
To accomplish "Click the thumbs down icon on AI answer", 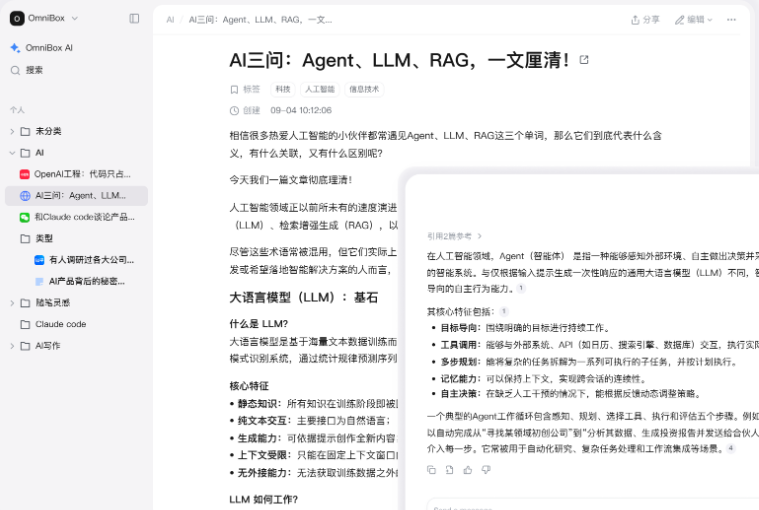I will 485,469.
